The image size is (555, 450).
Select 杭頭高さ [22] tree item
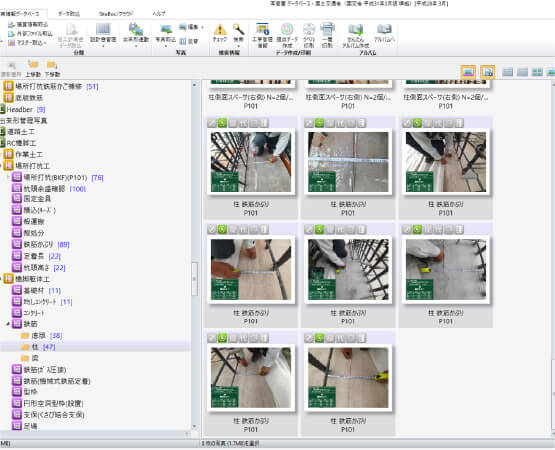coord(39,267)
